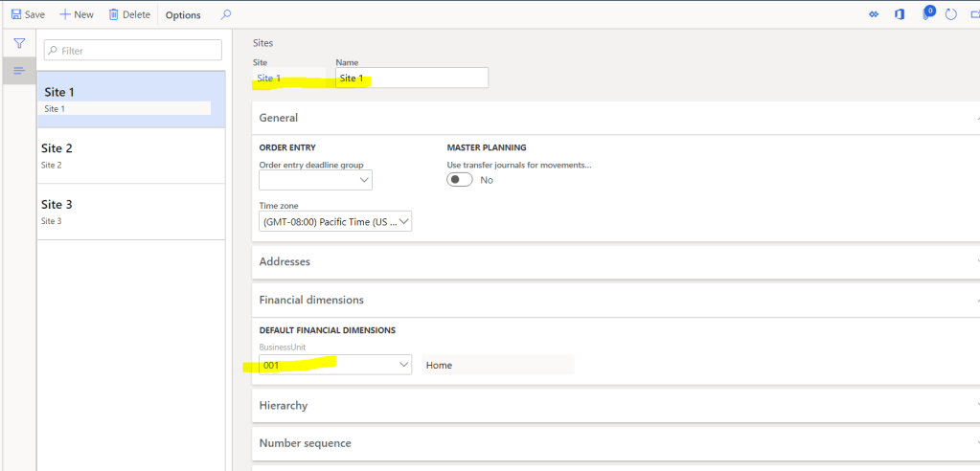Image resolution: width=980 pixels, height=471 pixels.
Task: Click the action bar search magnifier icon
Action: coord(226,14)
